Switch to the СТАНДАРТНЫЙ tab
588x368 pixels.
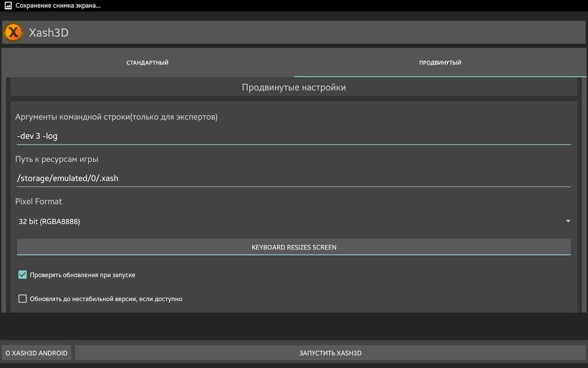pos(147,63)
